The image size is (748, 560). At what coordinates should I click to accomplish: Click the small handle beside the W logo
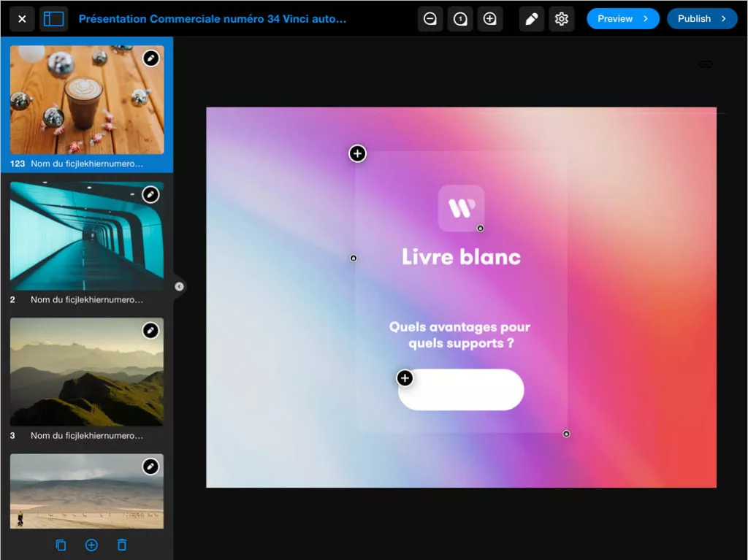point(481,229)
